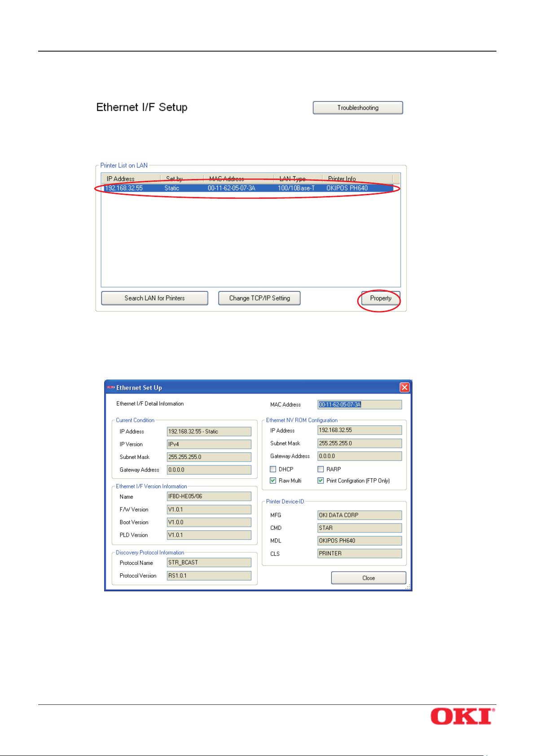Click Current Condition Gateway Address field
This screenshot has height=756, width=535.
pos(209,470)
